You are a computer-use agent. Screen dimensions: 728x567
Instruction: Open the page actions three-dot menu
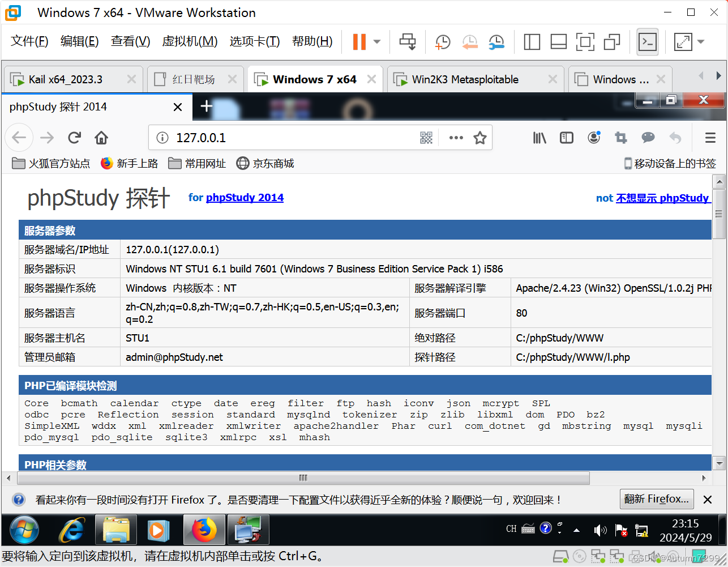click(456, 138)
